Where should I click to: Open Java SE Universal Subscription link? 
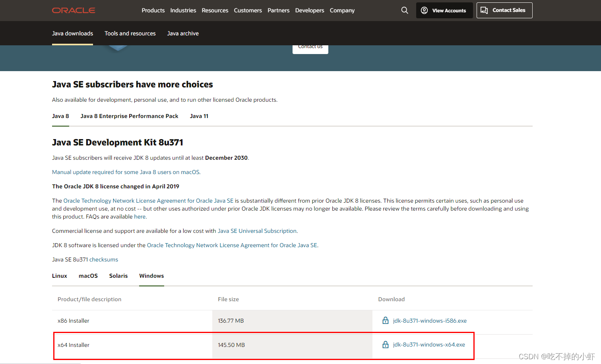[257, 231]
